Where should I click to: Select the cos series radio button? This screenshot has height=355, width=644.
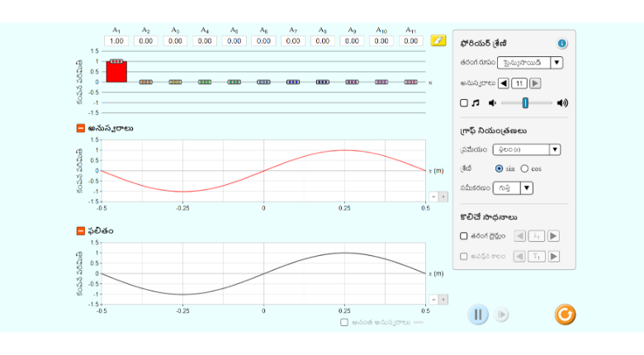[x=524, y=168]
